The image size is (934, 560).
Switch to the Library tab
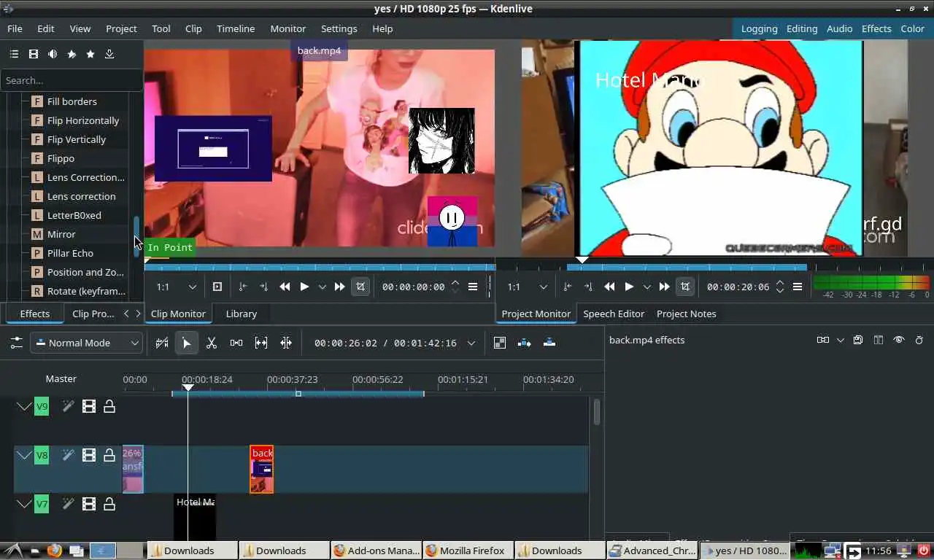(x=242, y=314)
